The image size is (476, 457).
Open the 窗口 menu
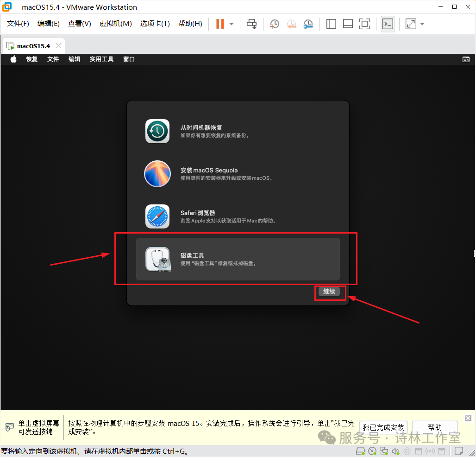tap(129, 59)
